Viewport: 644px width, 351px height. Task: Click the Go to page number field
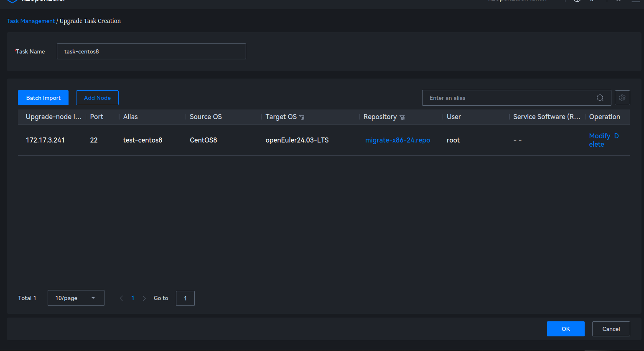(185, 298)
